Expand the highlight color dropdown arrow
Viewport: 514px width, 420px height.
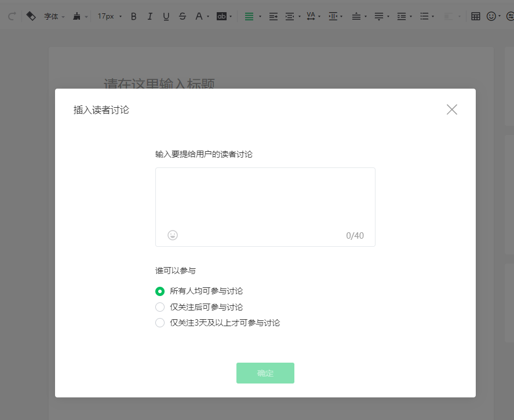(x=231, y=16)
